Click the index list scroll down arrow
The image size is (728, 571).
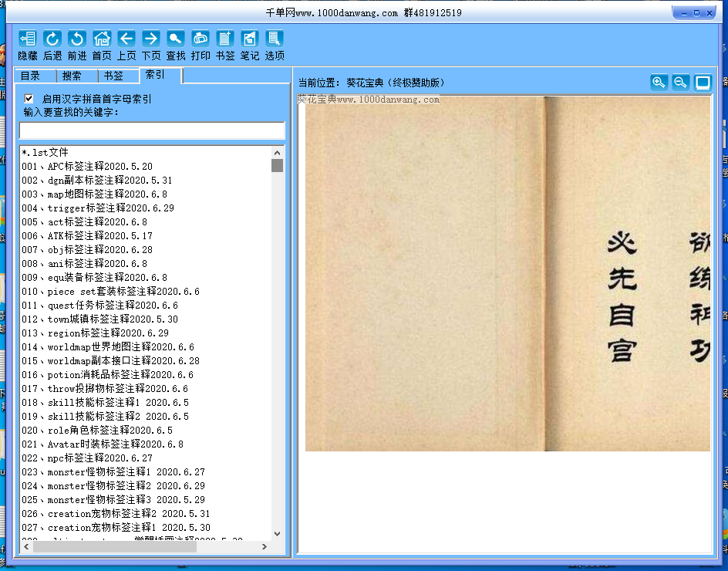[x=277, y=534]
